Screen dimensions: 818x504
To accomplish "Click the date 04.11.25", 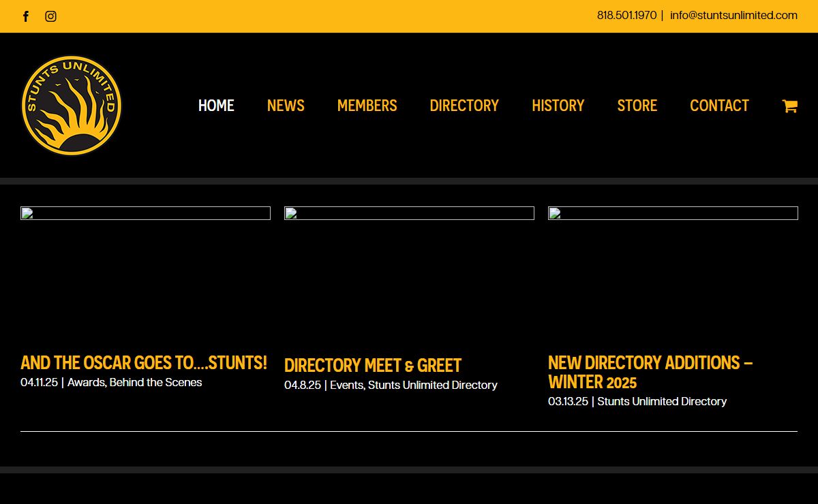I will [40, 383].
